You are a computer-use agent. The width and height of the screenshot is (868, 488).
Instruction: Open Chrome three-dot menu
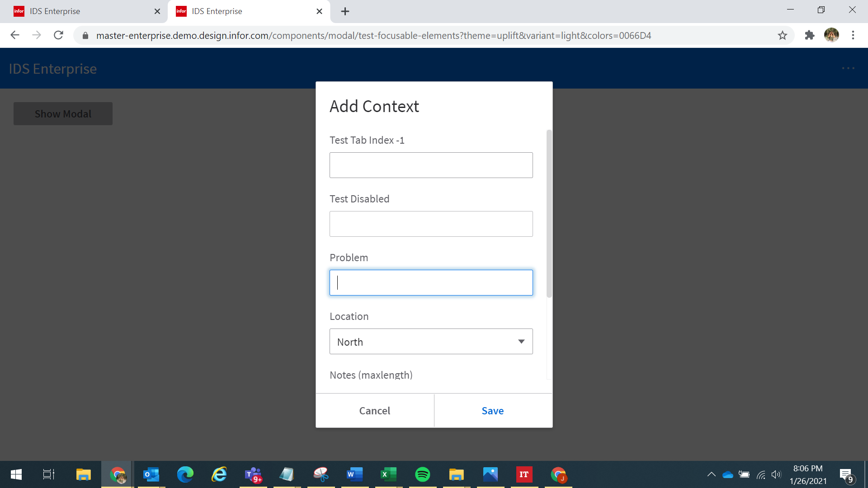(853, 35)
